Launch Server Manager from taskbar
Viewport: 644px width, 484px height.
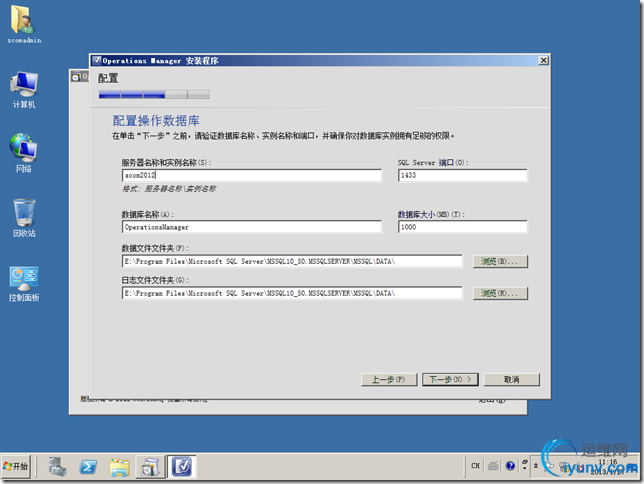57,467
